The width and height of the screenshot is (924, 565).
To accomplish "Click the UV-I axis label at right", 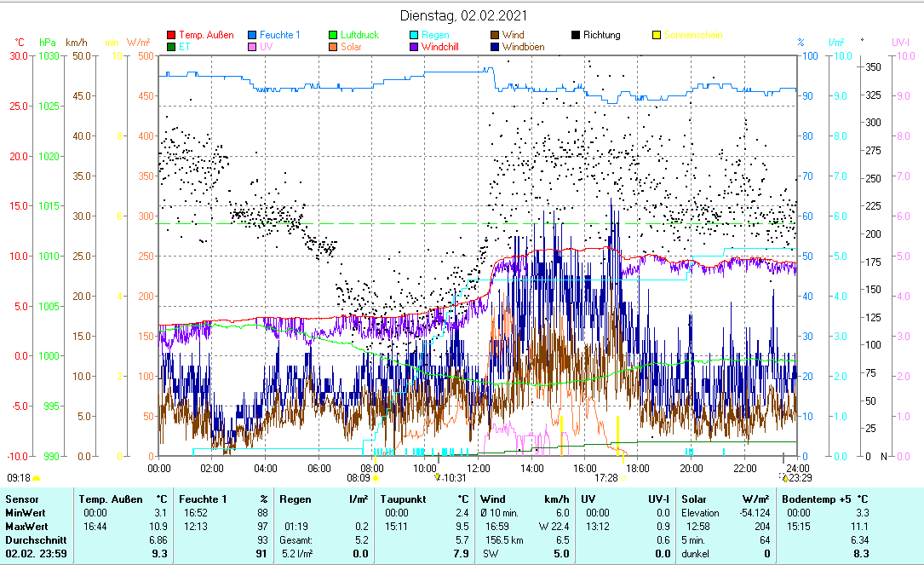I will click(x=900, y=43).
